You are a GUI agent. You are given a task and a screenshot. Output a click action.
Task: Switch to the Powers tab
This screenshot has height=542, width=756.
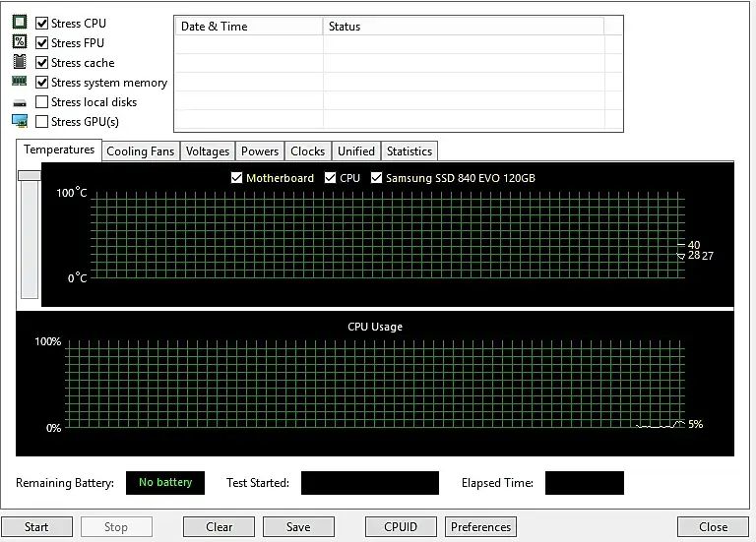(260, 151)
